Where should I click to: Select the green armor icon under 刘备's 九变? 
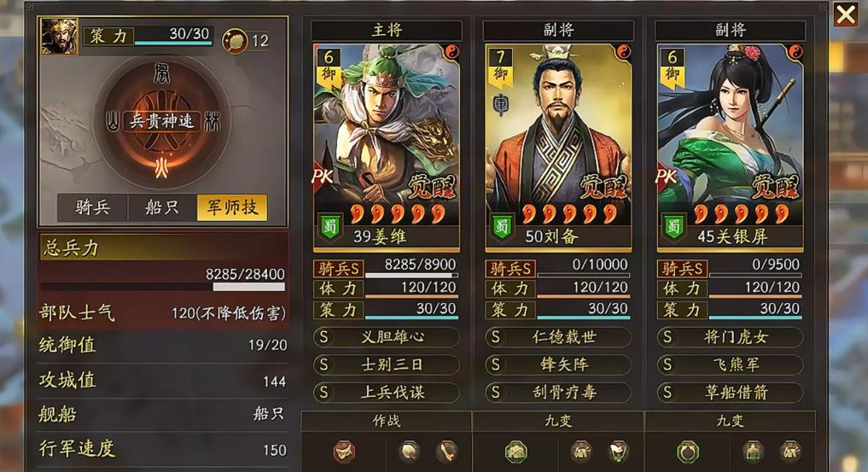pos(516,452)
